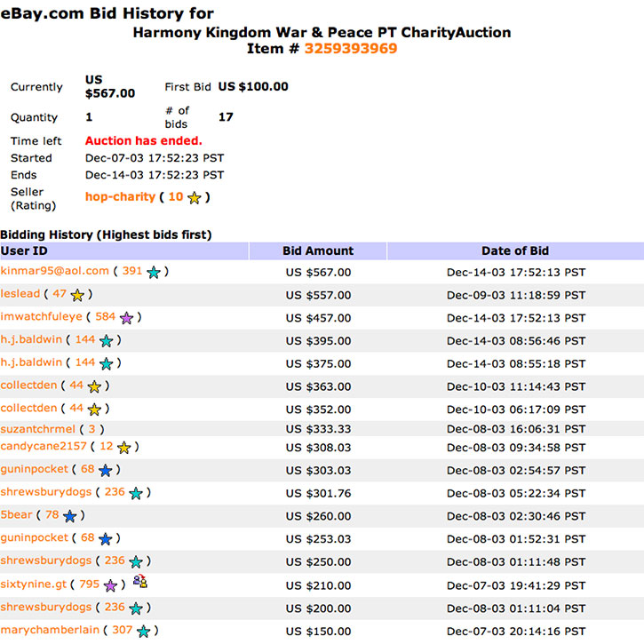
Task: Click the Date of Bid column header
Action: (x=515, y=251)
